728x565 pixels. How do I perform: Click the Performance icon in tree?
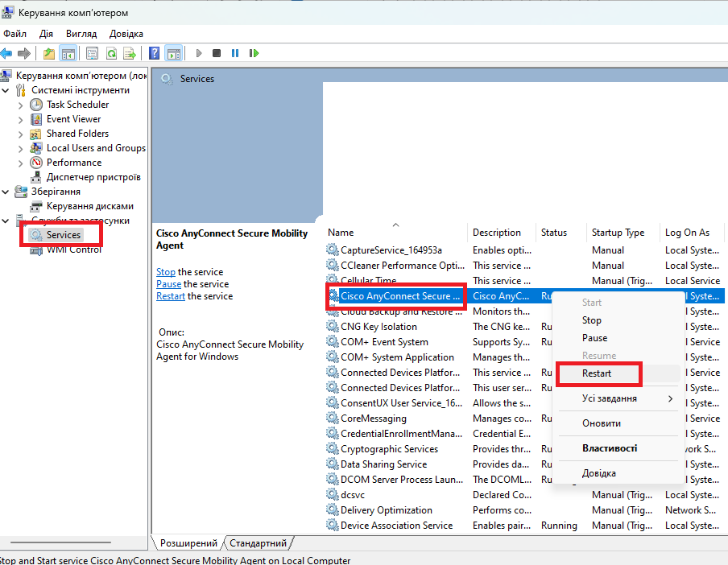(36, 163)
